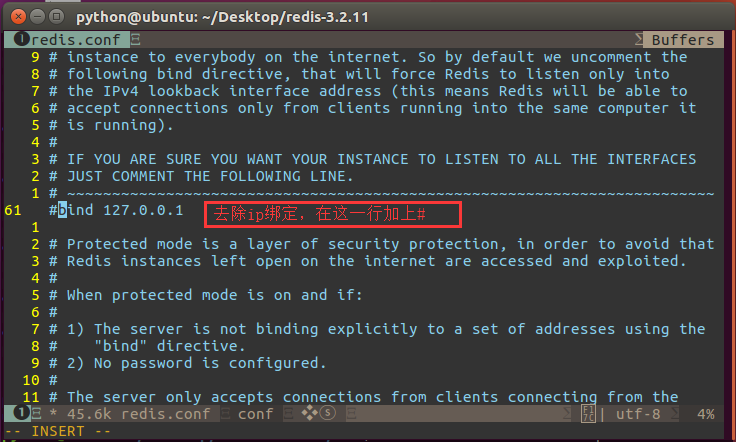Click line number 61 in the gutter
The width and height of the screenshot is (736, 442).
(x=13, y=210)
